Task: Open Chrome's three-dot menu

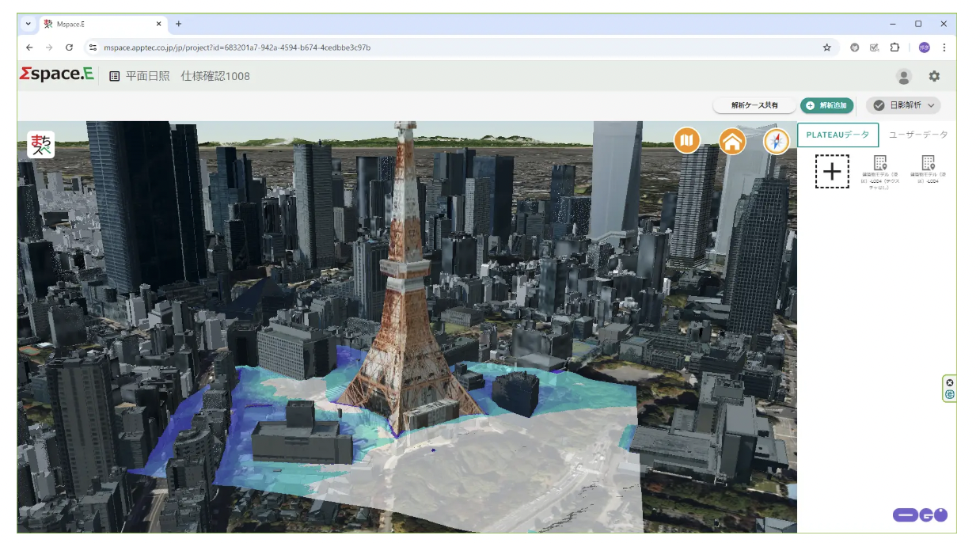Action: [944, 47]
